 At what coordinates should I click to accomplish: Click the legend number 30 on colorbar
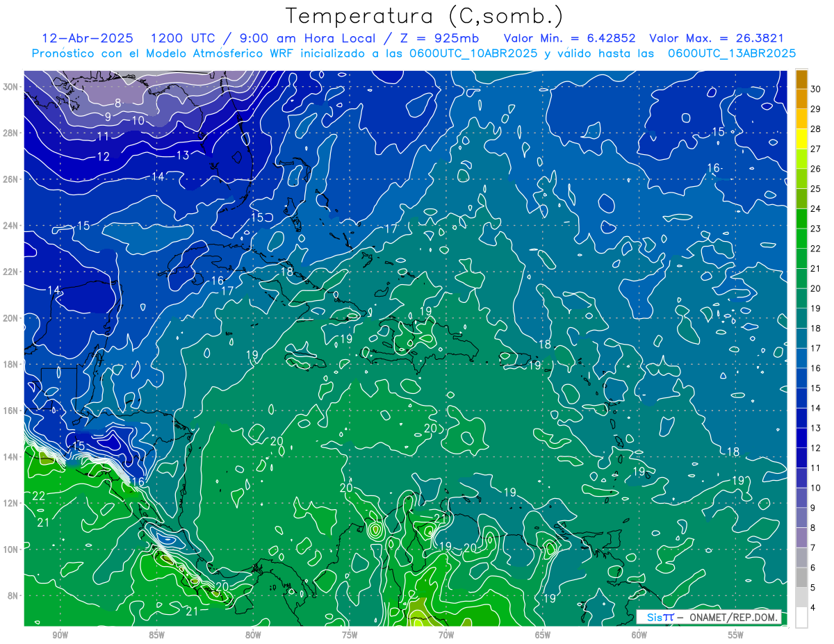816,89
